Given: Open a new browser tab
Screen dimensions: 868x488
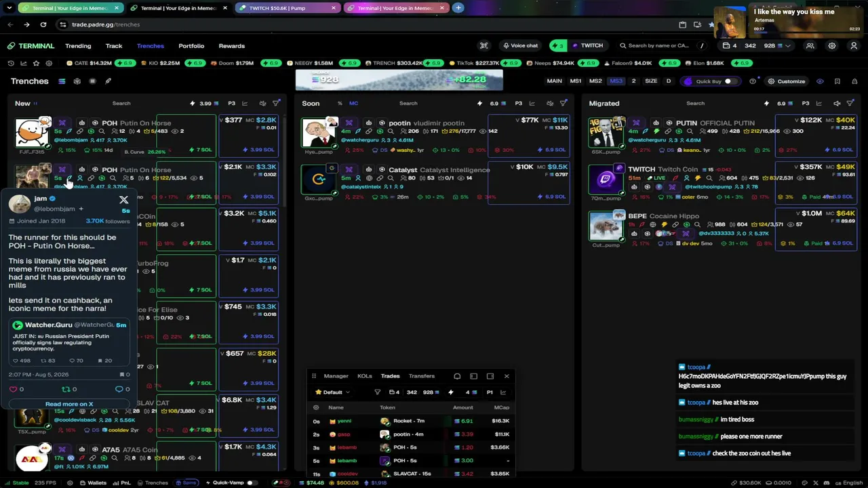Looking at the screenshot, I should pyautogui.click(x=458, y=8).
